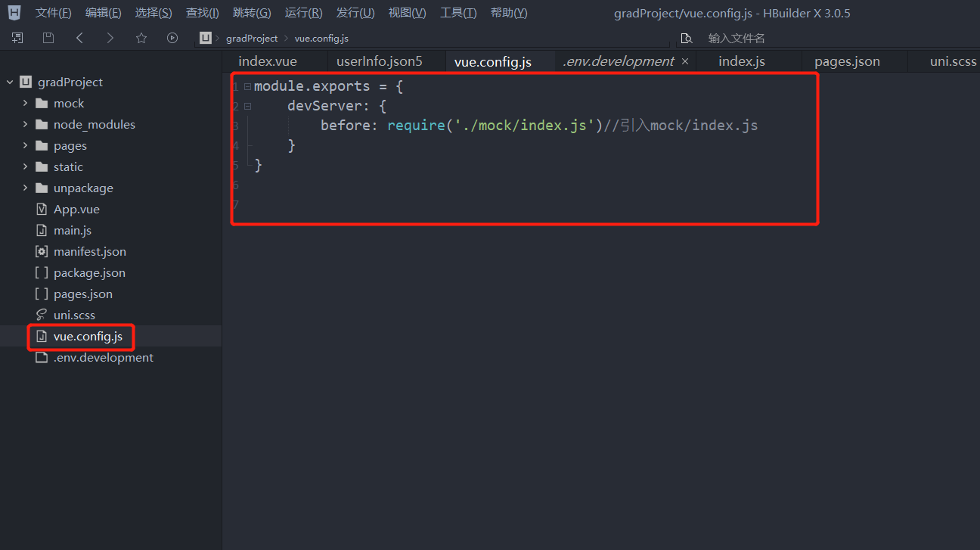Screen dimensions: 980x550
Task: Click the package.json bracket icon
Action: [x=42, y=272]
